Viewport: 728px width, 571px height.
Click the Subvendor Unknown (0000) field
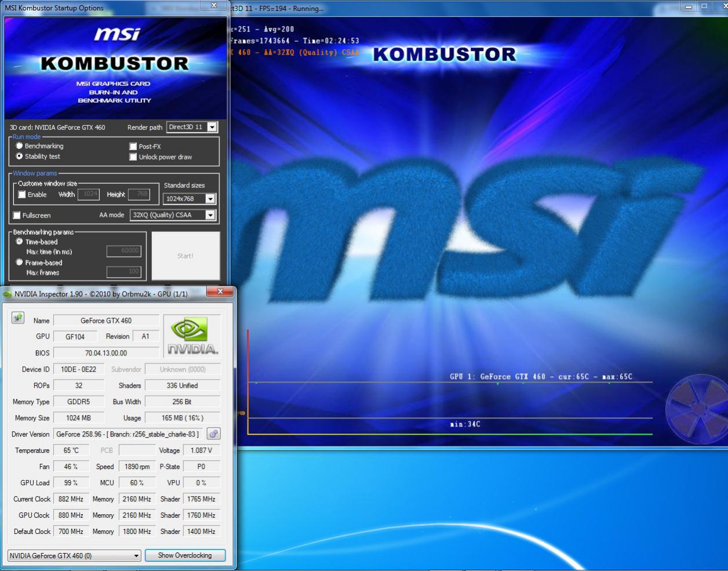pyautogui.click(x=183, y=369)
